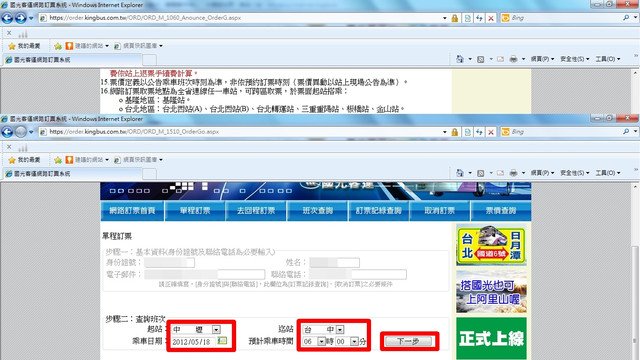640x360 pixels.
Task: Expand the 起站 departure station dropdown
Action: click(216, 329)
